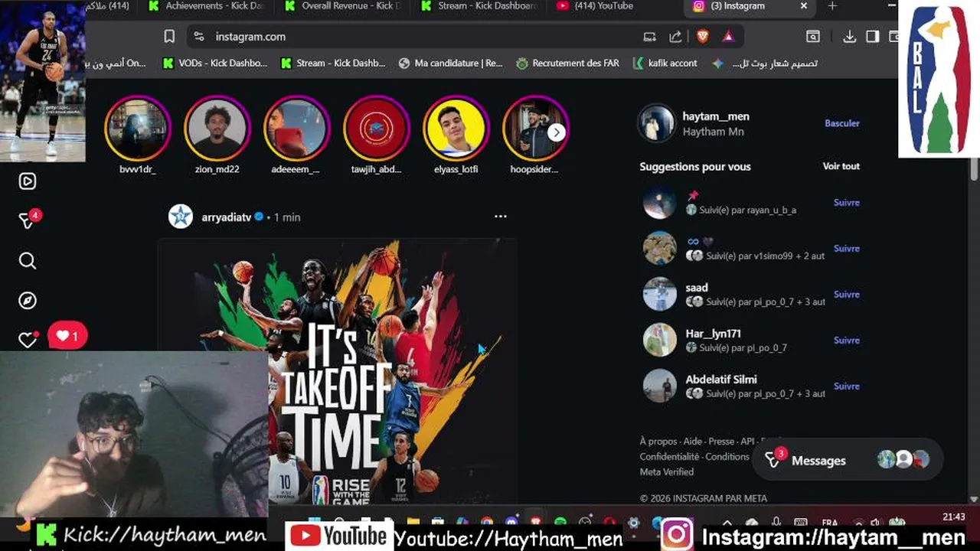Screen dimensions: 980x551
Task: Open the notifications heart icon in sidebar
Action: pos(28,340)
